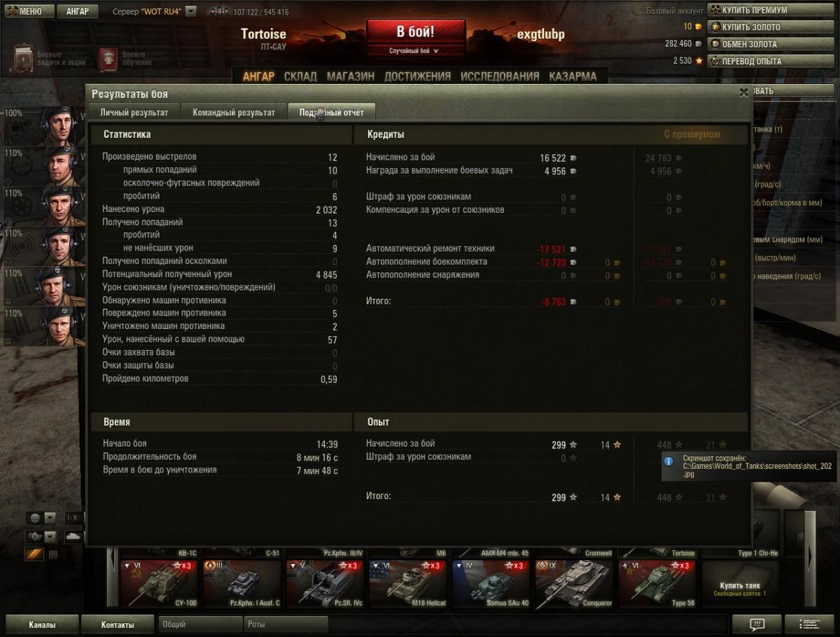Select sixth crew member portrait
Screen dimensions: 840x637
[x=59, y=325]
